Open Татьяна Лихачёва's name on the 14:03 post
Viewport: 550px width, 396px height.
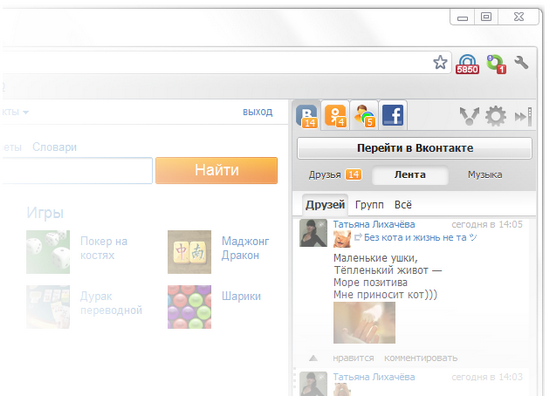pos(374,377)
